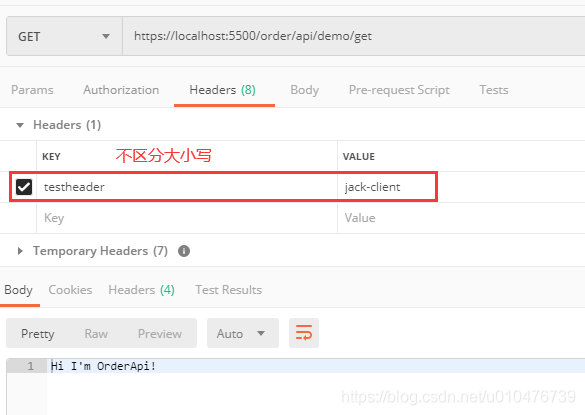Image resolution: width=585 pixels, height=415 pixels.
Task: View the response Headers (4) tab
Action: (141, 290)
